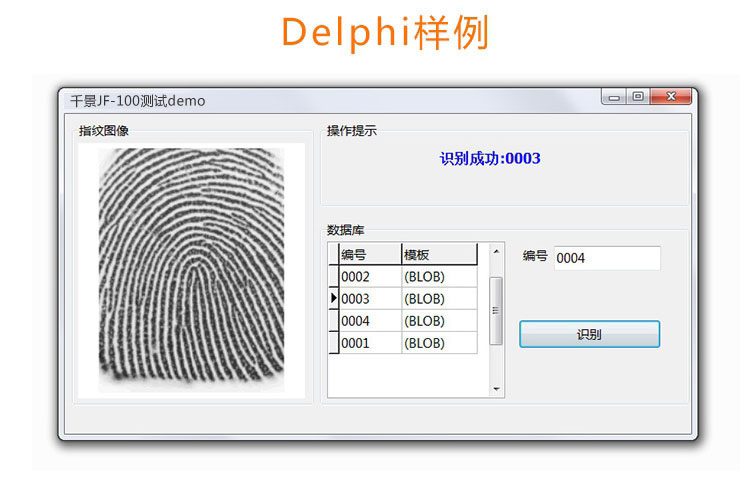Select the 0003 cell in the grid

click(369, 299)
